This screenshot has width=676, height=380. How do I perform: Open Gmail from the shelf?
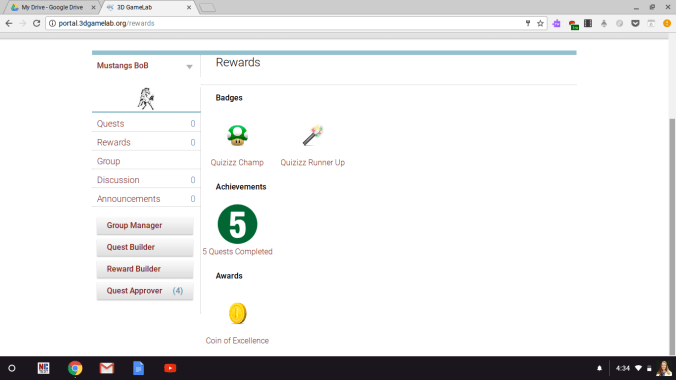106,368
